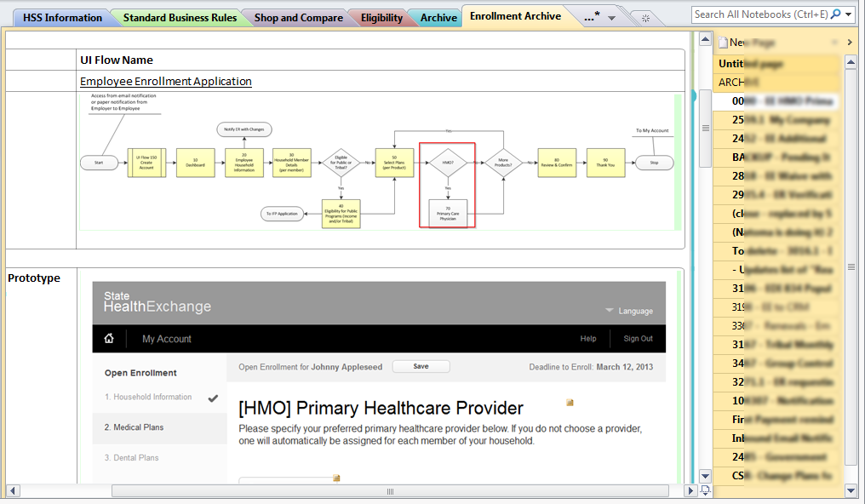The image size is (865, 504).
Task: Focus the Search All Notebooks field
Action: (761, 14)
